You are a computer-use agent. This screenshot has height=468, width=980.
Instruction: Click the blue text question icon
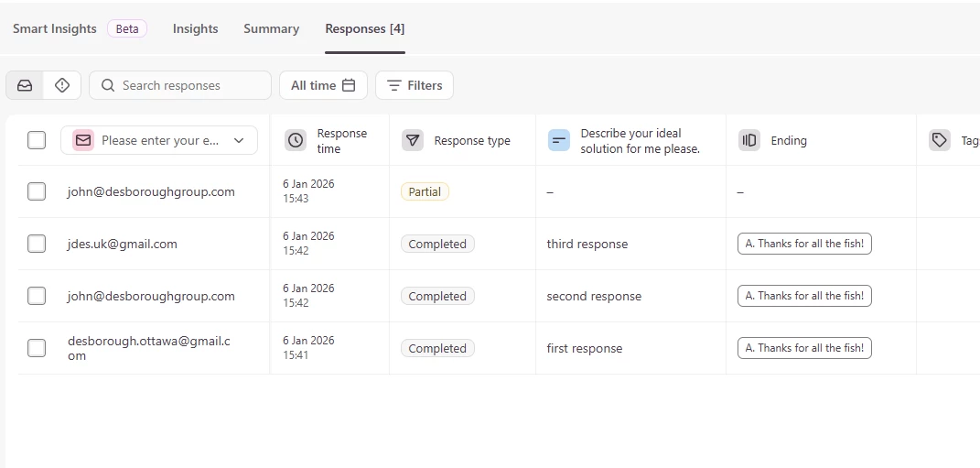559,140
